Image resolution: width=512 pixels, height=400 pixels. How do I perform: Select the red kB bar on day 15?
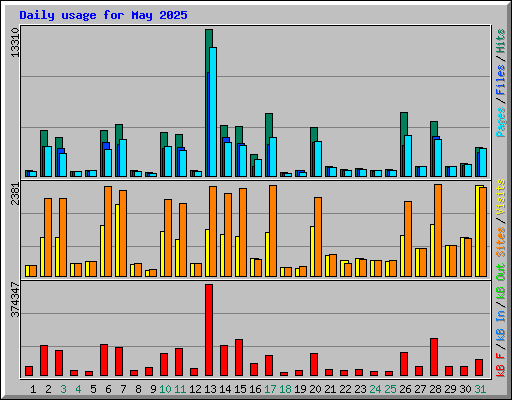pos(239,358)
